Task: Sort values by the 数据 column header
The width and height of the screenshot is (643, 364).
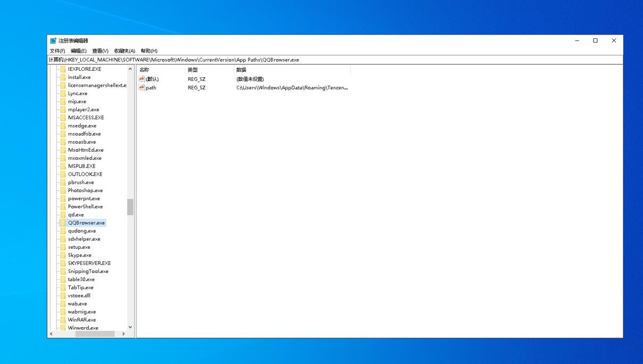Action: pos(292,70)
